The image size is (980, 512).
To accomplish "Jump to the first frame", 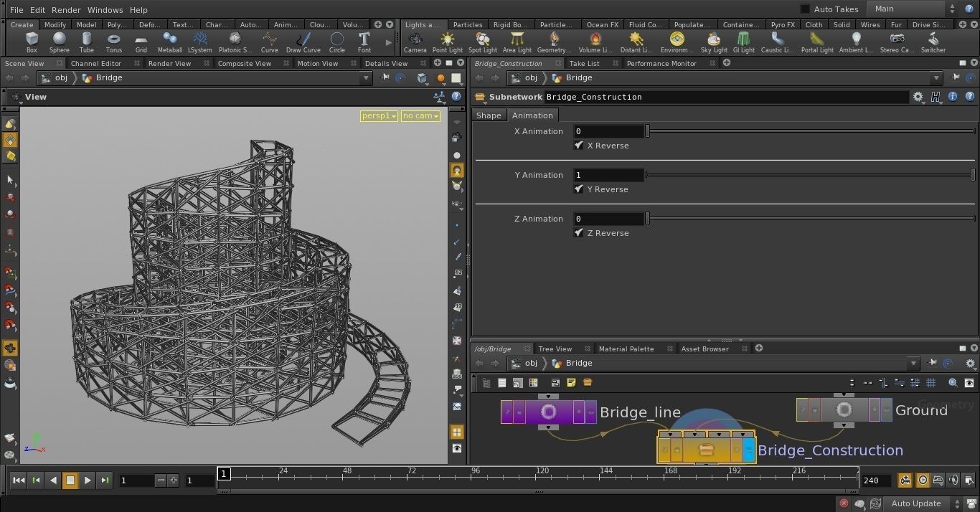I will coord(19,480).
